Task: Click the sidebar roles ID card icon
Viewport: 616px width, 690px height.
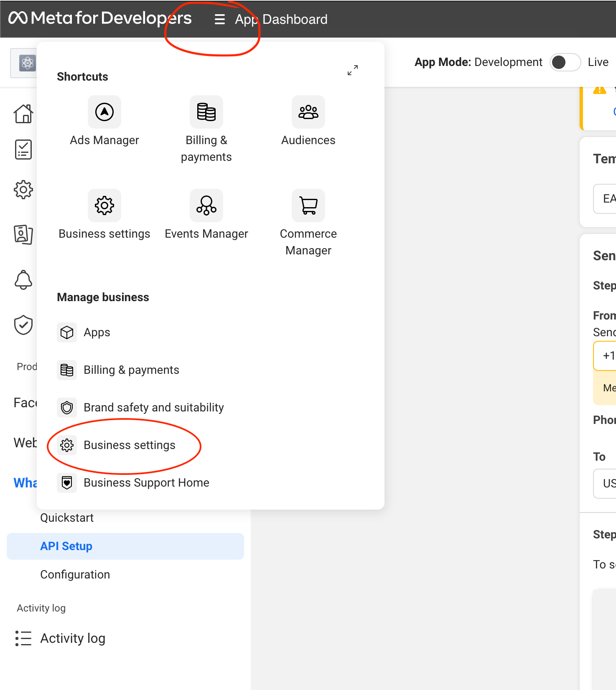Action: [x=23, y=234]
